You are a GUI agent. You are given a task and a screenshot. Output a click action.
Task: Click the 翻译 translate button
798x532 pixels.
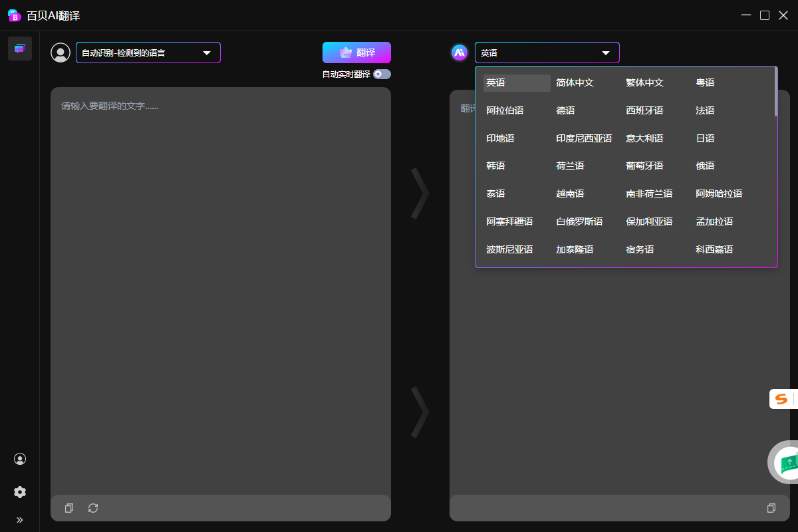[356, 53]
